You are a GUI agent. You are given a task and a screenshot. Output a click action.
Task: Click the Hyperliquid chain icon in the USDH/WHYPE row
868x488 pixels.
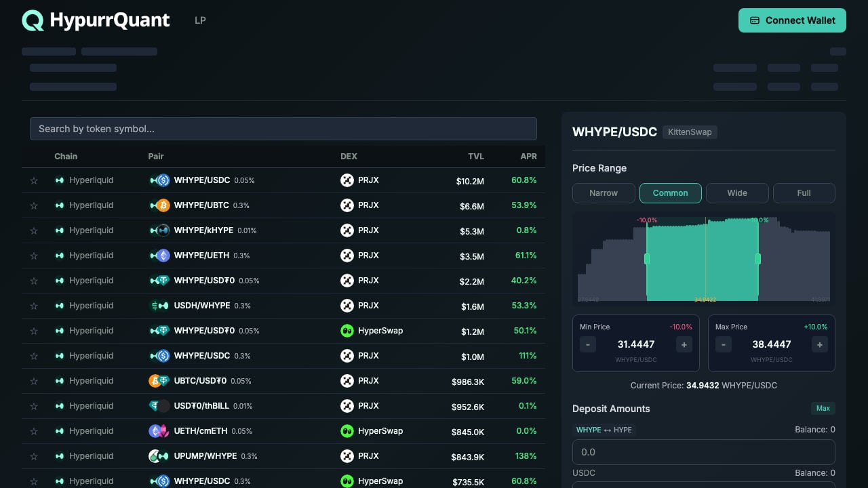pos(60,306)
